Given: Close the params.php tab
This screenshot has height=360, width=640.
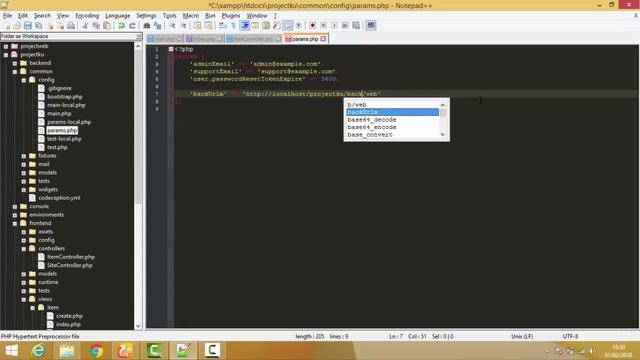Looking at the screenshot, I should click(323, 39).
